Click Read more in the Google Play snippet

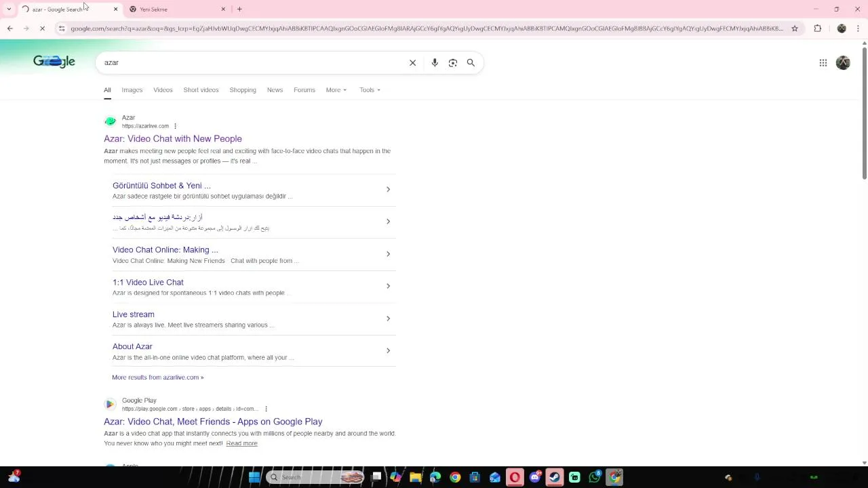pos(241,443)
